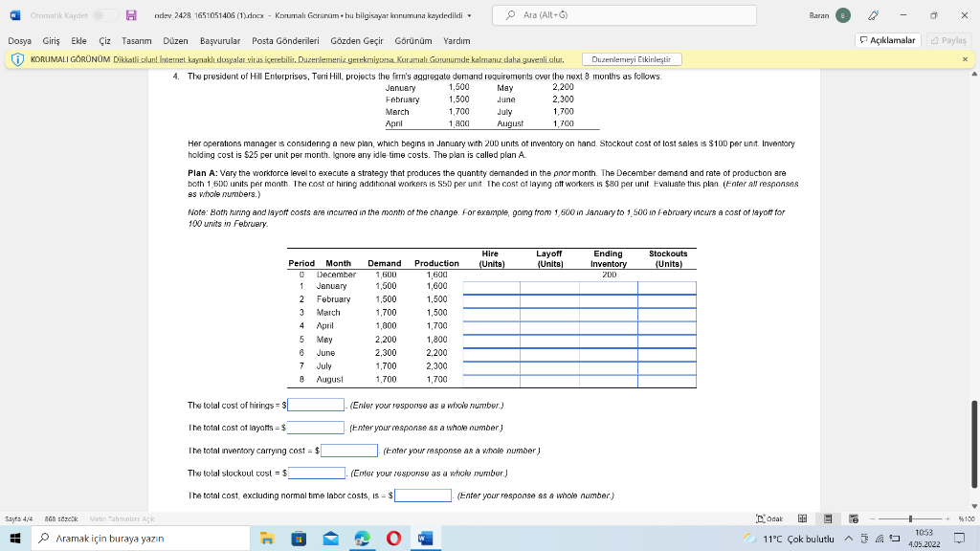
Task: Click the Word app icon in title bar
Action: pos(15,15)
